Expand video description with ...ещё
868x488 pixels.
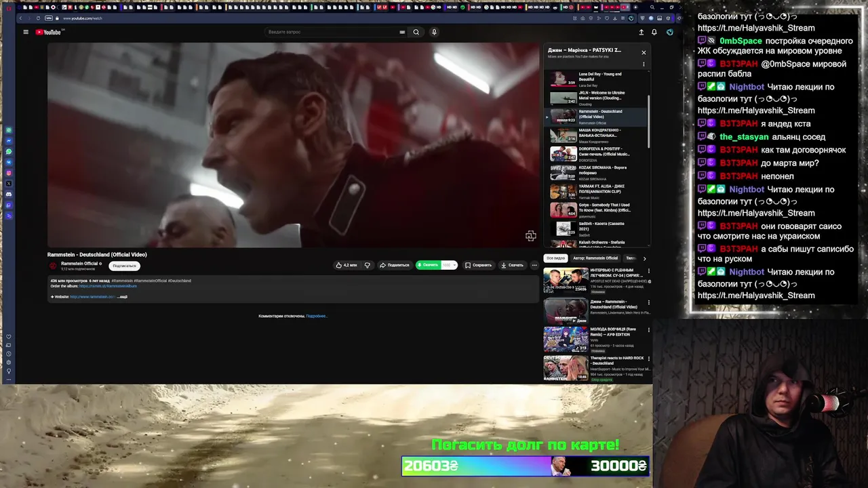point(122,297)
